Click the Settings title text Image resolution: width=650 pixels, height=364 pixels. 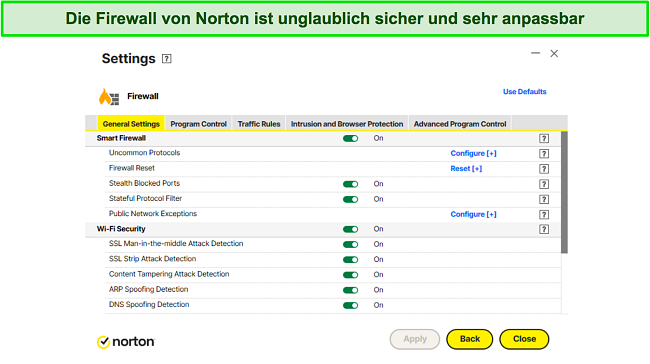click(x=129, y=58)
